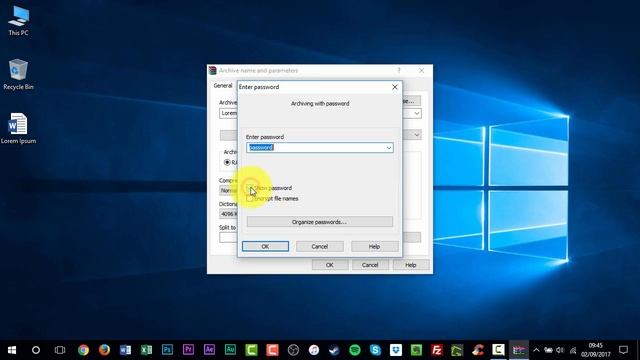Open Adobe Audition from the taskbar
Screen dimensions: 640x360
pyautogui.click(x=230, y=350)
